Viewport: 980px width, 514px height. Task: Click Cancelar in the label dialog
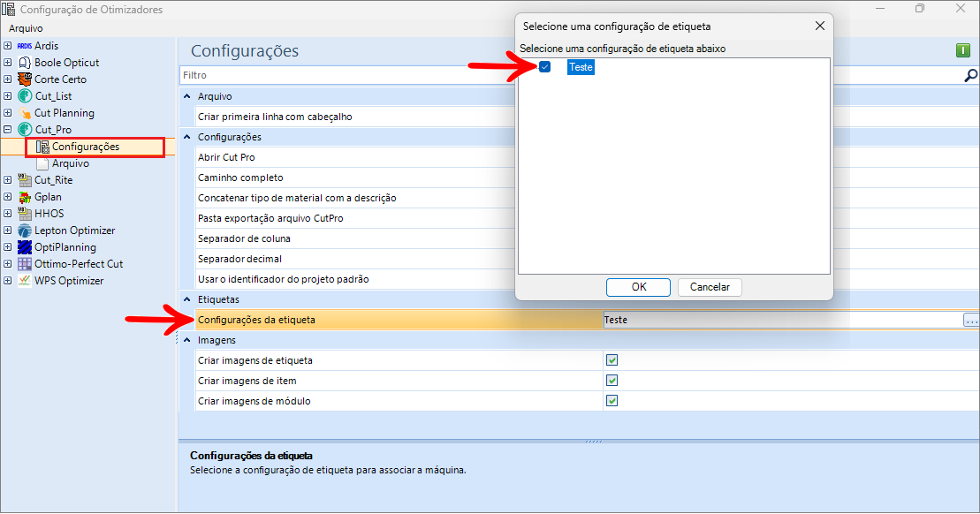(x=710, y=287)
